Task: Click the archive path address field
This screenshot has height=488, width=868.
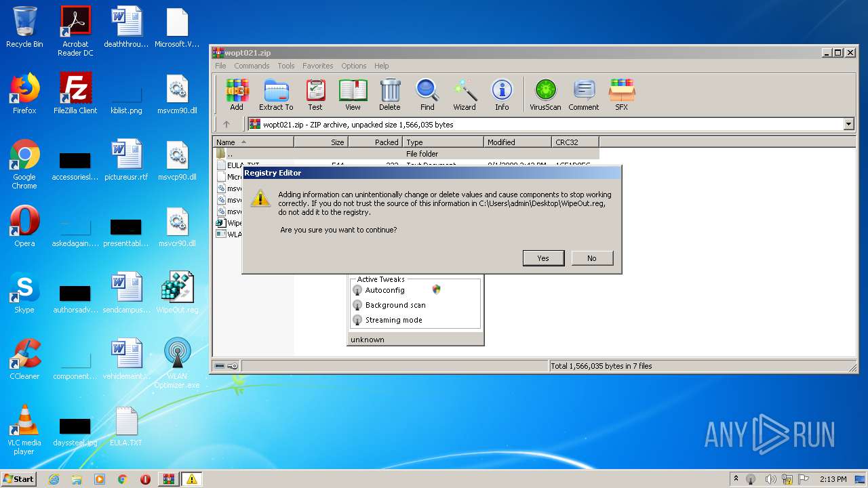Action: 551,124
